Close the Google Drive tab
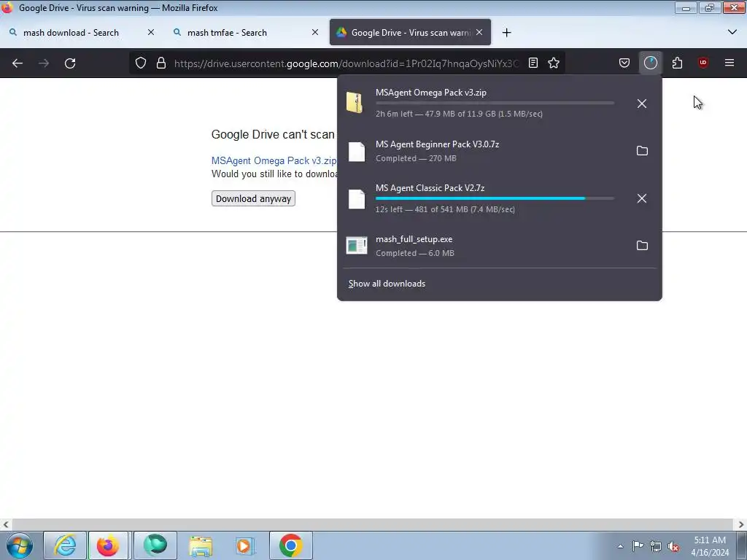The image size is (747, 560). pos(479,32)
